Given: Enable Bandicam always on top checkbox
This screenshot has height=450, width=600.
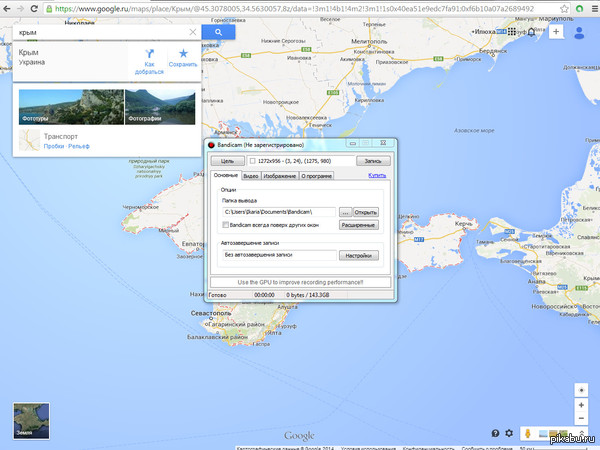Looking at the screenshot, I should 226,225.
